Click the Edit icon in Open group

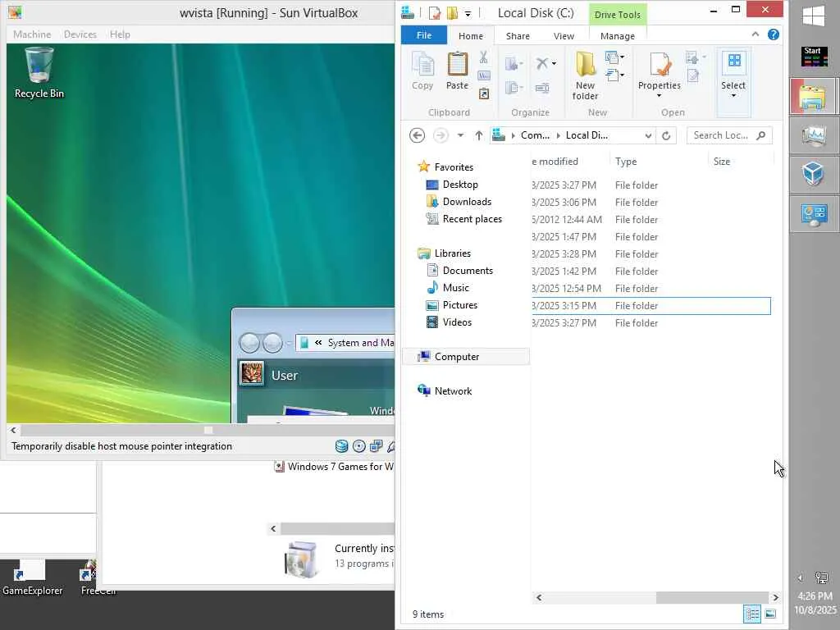pyautogui.click(x=693, y=76)
